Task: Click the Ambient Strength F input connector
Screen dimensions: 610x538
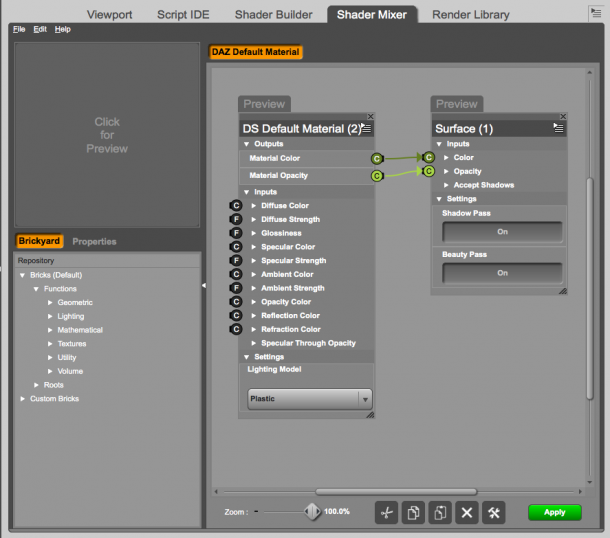Action: pyautogui.click(x=236, y=288)
